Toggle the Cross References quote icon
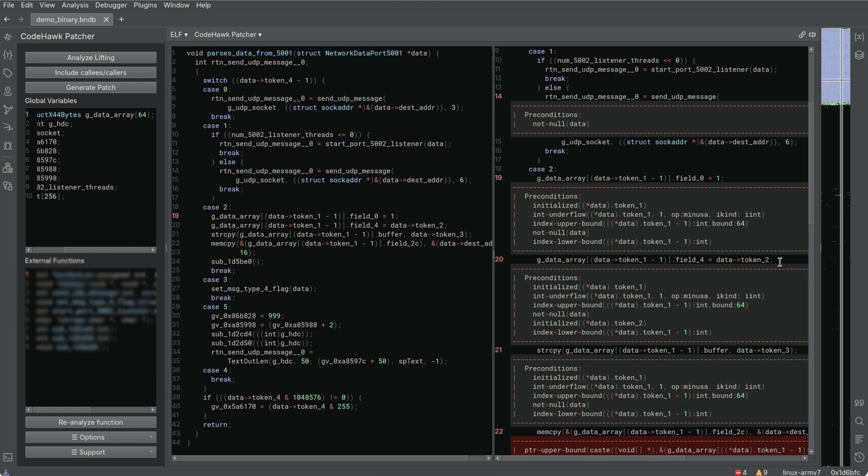 pos(859,403)
